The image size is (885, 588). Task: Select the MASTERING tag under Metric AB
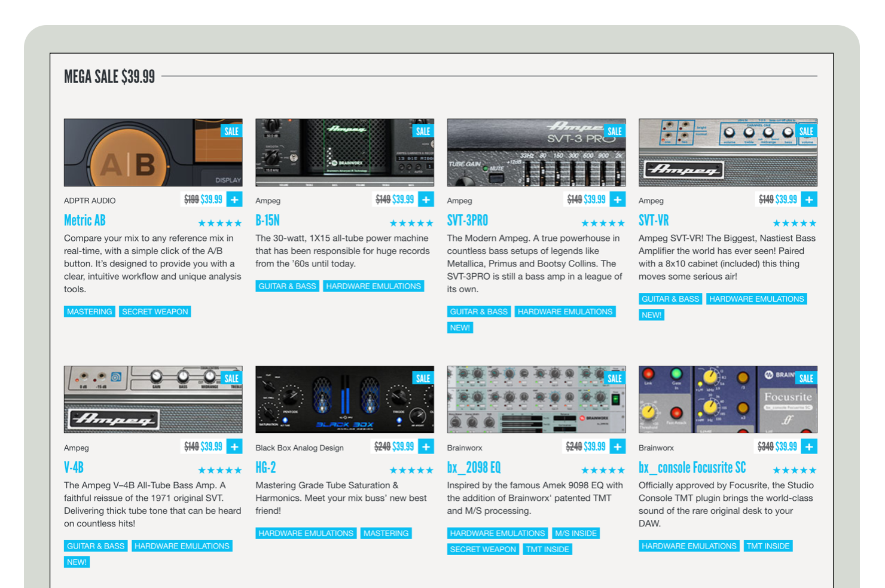click(x=90, y=311)
